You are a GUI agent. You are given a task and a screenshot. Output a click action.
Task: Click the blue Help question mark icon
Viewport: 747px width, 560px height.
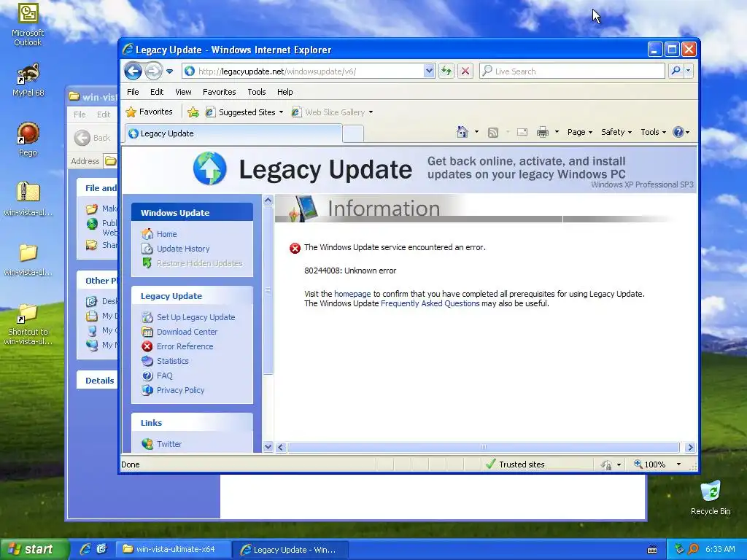(x=678, y=132)
